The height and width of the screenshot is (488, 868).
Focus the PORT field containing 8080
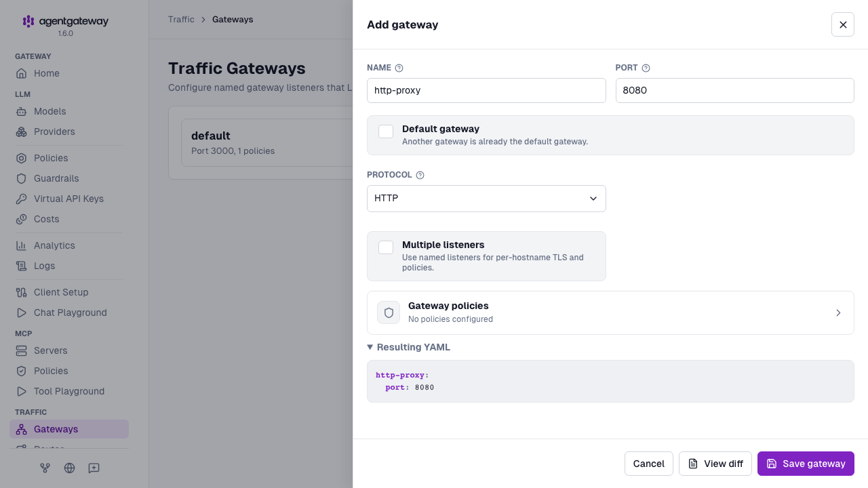tap(734, 90)
